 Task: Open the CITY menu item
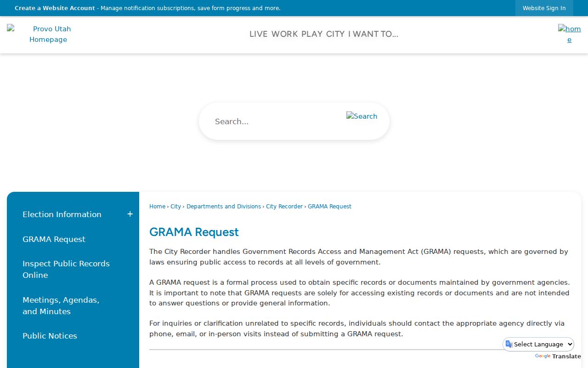pyautogui.click(x=335, y=34)
